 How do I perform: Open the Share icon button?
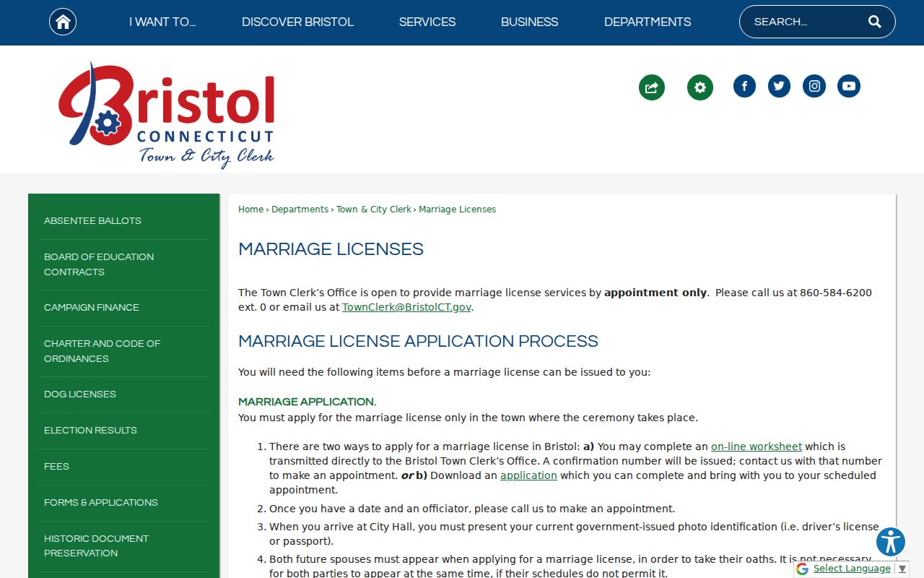[651, 87]
